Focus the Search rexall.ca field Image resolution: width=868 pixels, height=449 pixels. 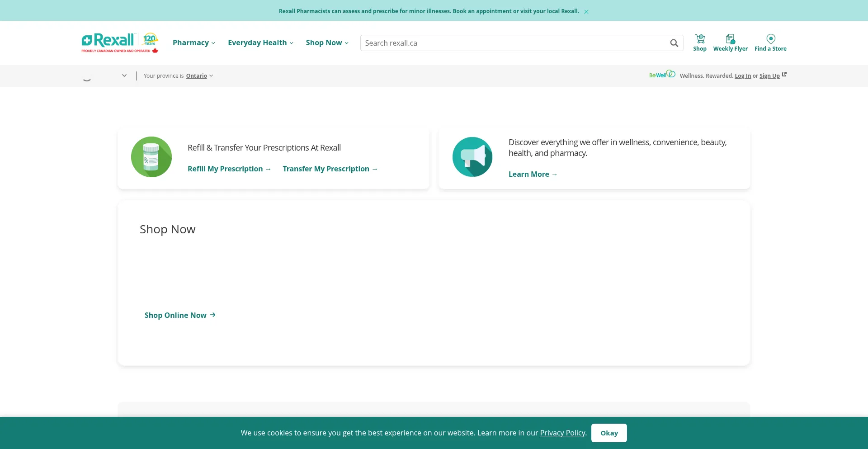point(515,43)
